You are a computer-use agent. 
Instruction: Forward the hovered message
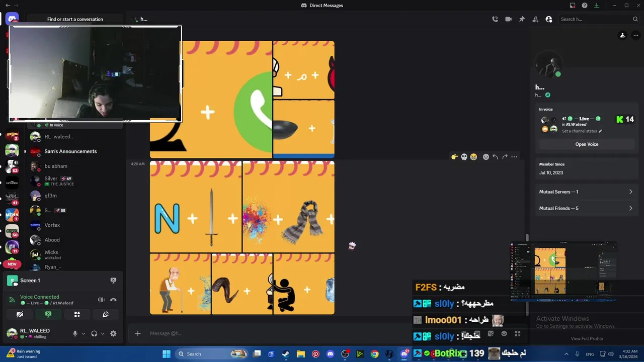coord(505,157)
